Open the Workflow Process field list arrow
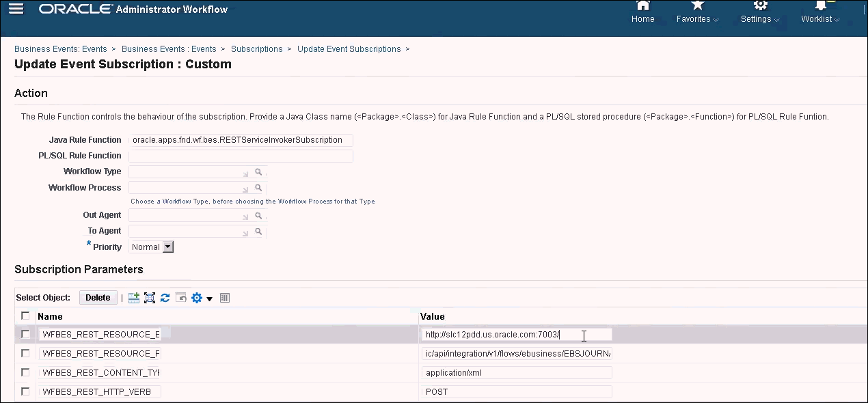868x403 pixels. coord(245,189)
